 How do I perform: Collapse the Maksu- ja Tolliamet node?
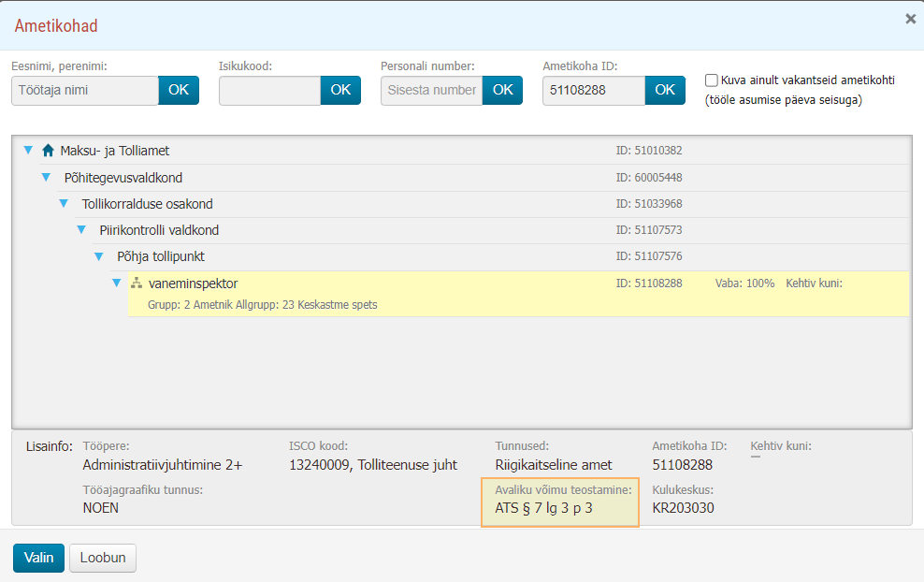[28, 151]
